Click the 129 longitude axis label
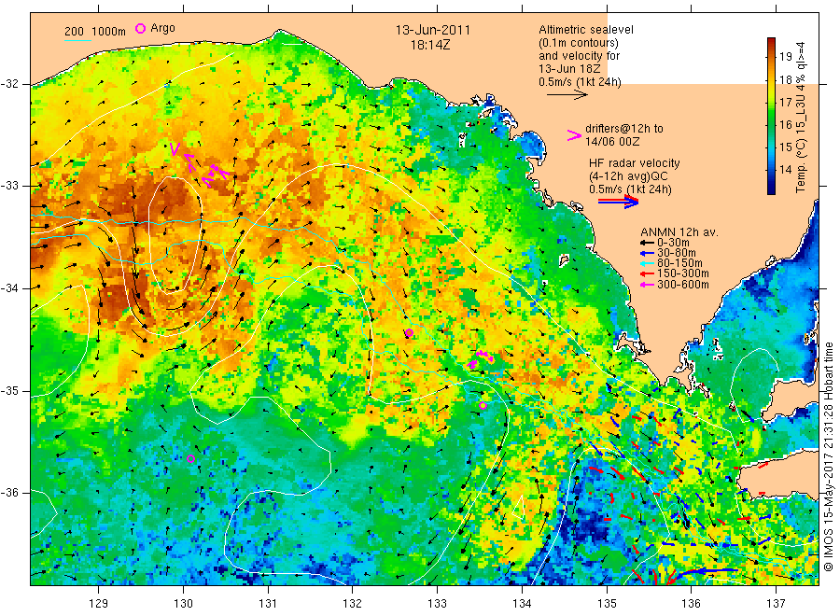 [99, 604]
